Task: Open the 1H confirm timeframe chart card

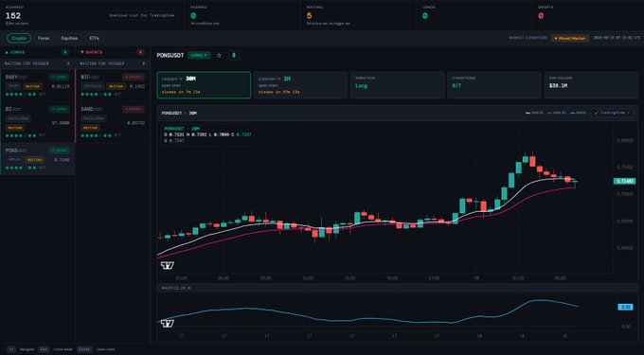Action: click(x=300, y=85)
